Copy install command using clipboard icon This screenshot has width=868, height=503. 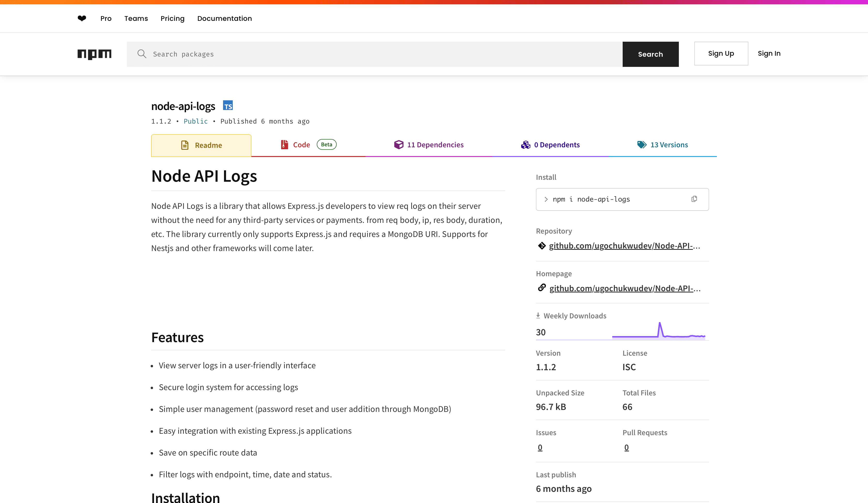click(694, 199)
